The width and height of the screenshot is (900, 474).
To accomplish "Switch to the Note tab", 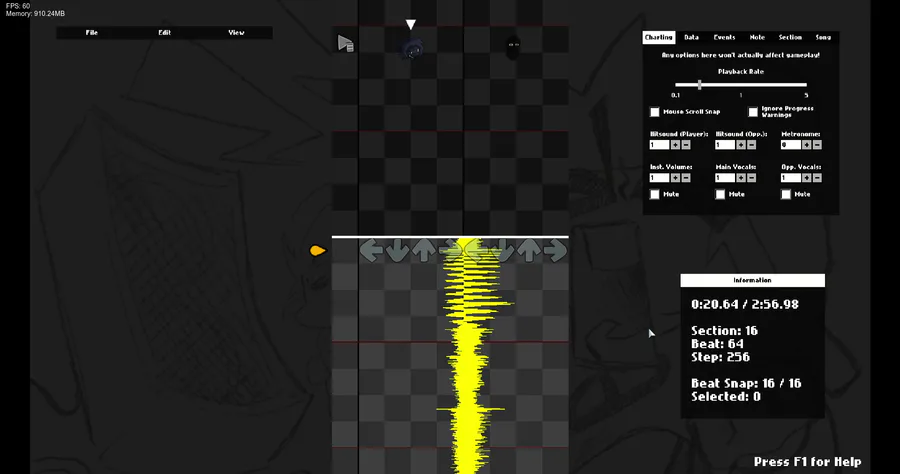I will tap(757, 37).
